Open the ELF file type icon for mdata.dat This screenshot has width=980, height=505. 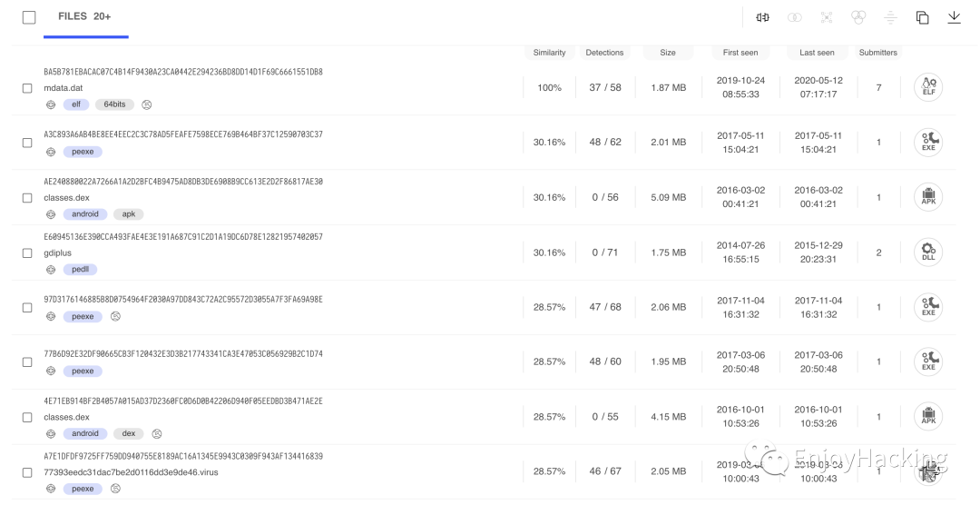click(x=928, y=87)
